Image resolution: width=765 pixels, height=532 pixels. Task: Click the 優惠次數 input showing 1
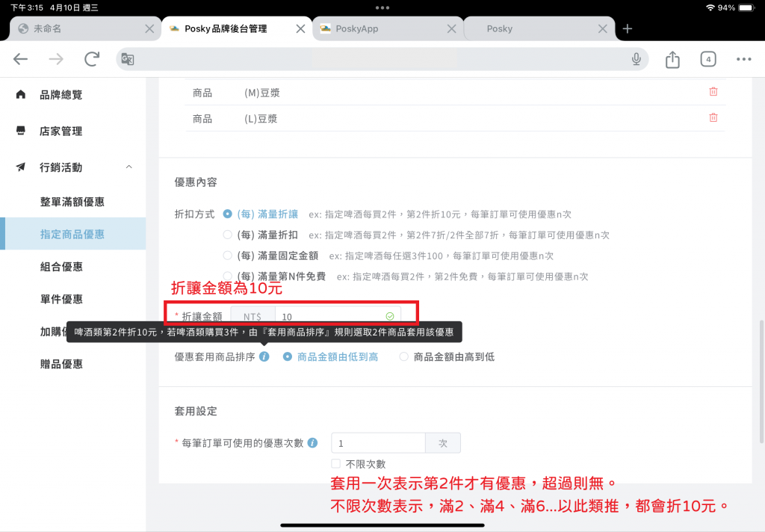point(378,442)
